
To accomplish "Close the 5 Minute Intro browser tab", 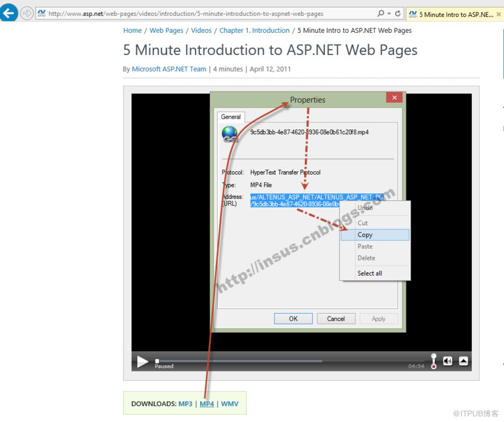I will (498, 14).
